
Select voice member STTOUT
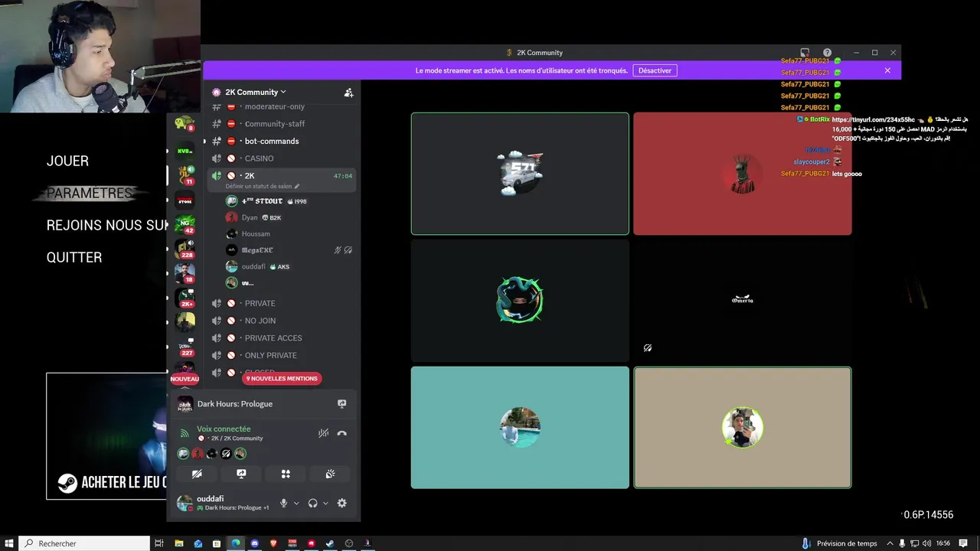pyautogui.click(x=263, y=201)
